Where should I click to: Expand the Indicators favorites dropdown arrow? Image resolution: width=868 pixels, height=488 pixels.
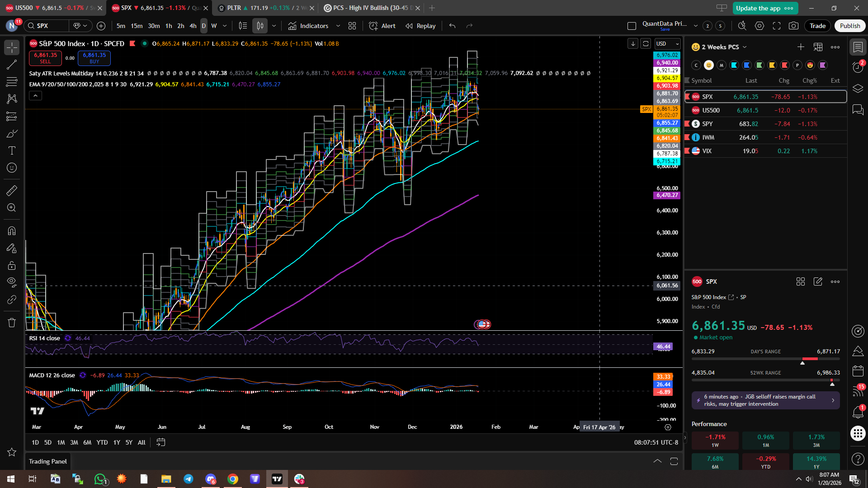[338, 26]
